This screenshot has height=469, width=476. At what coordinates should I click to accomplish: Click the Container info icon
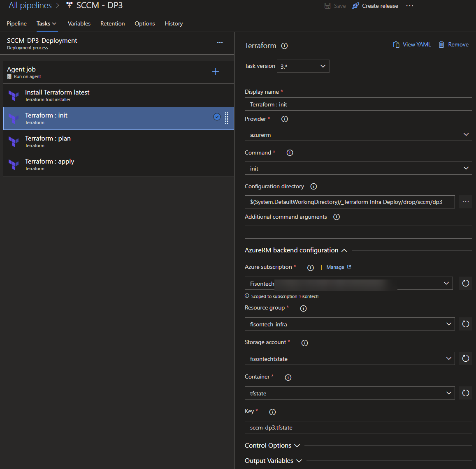tap(288, 377)
